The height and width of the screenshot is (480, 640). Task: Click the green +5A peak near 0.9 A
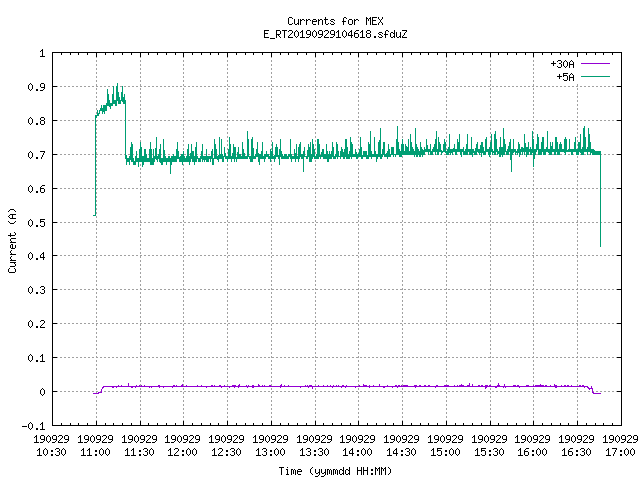(x=118, y=85)
